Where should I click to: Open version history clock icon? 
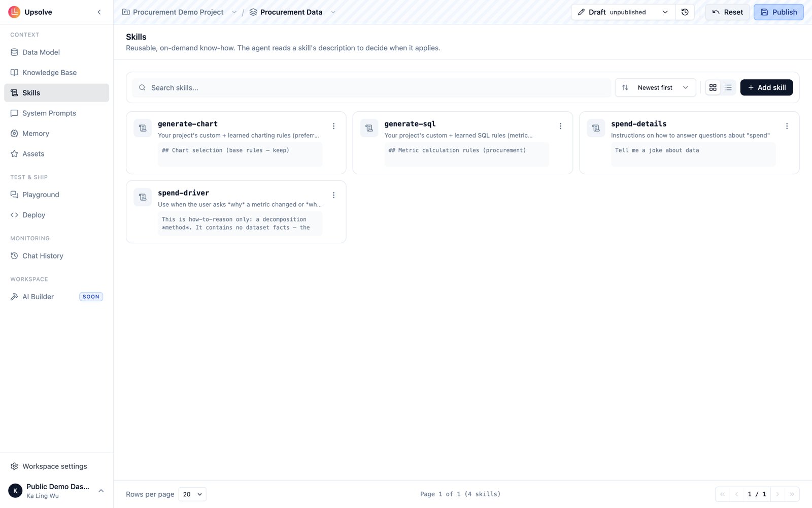[685, 12]
